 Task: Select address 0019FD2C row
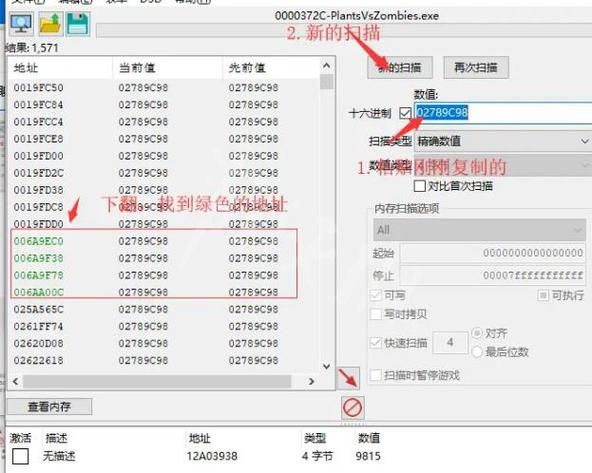[164, 173]
